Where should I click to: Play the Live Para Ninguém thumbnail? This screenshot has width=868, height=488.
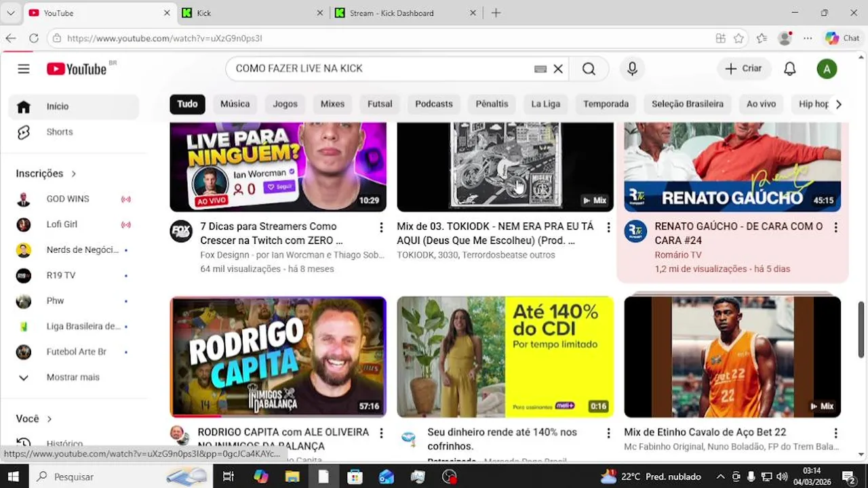(278, 167)
